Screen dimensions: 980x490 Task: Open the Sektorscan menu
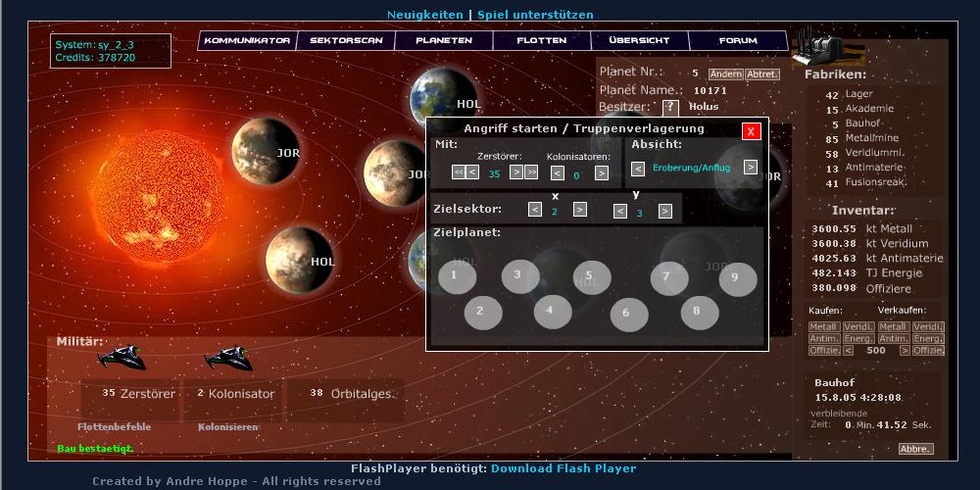tap(346, 41)
